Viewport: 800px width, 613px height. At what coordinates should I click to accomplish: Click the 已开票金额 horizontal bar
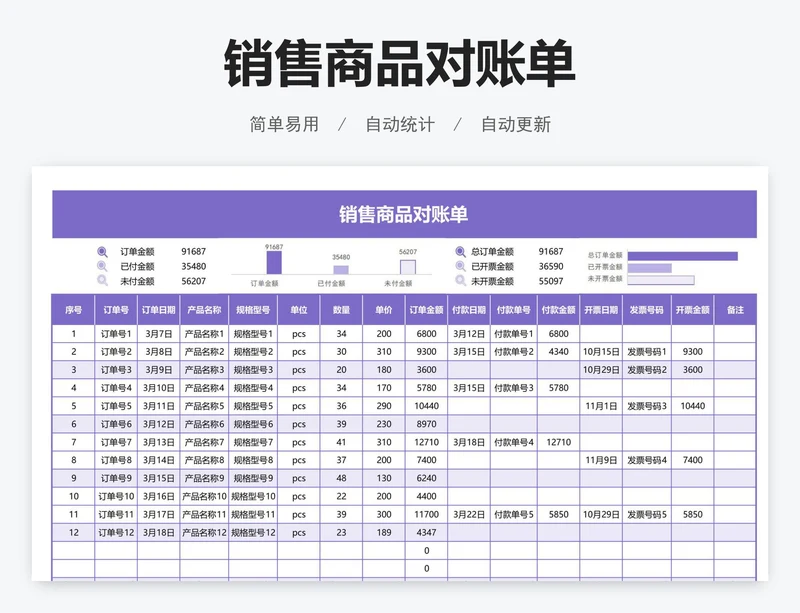649,268
